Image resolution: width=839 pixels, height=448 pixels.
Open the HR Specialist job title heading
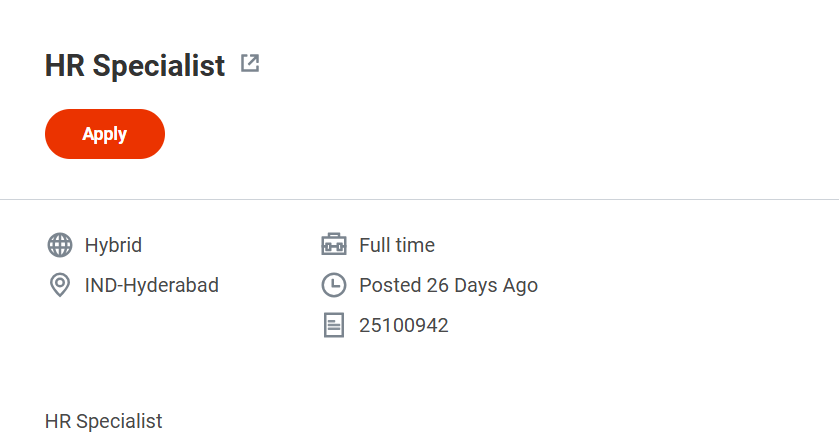[x=135, y=66]
